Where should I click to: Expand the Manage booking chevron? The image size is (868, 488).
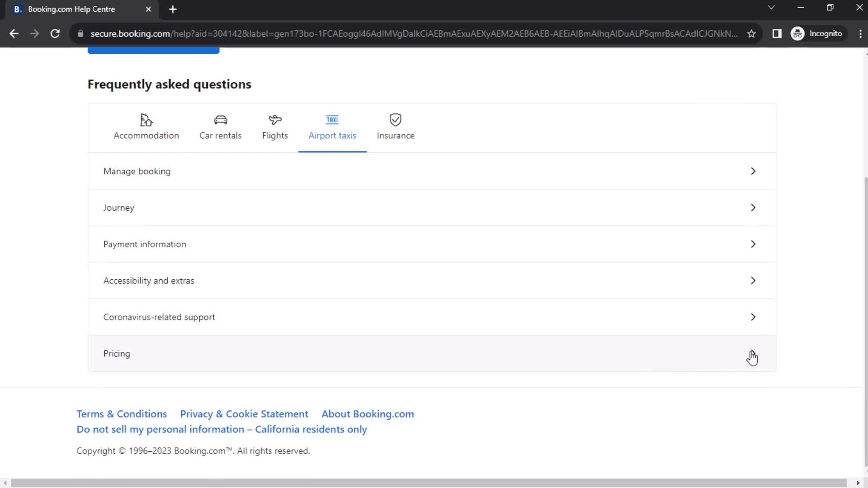pyautogui.click(x=753, y=171)
